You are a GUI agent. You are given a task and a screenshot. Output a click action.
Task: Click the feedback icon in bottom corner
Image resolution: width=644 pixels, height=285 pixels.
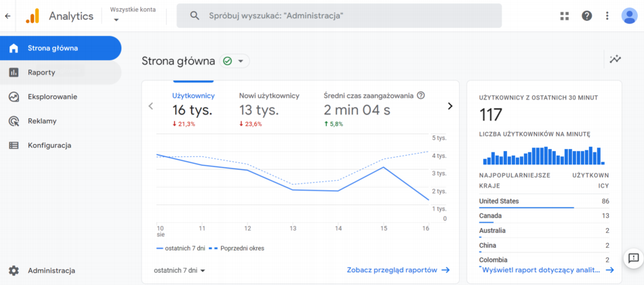[x=632, y=258]
